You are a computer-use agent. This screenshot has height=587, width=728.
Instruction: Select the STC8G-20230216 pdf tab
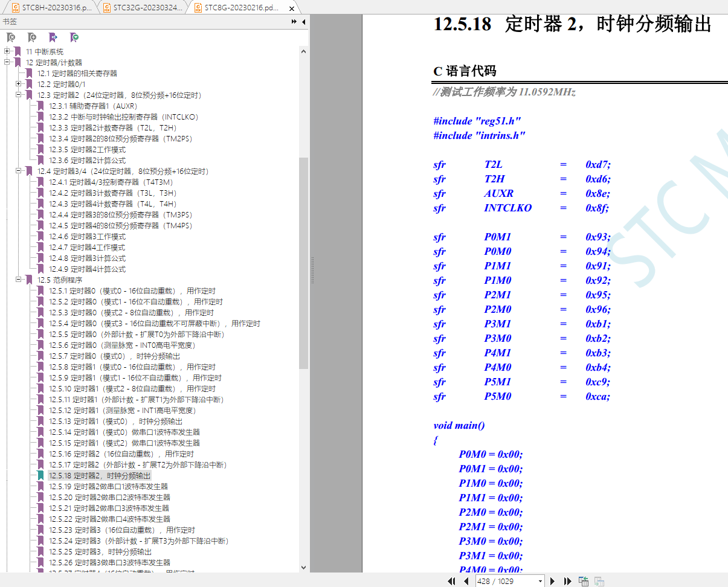[x=242, y=8]
